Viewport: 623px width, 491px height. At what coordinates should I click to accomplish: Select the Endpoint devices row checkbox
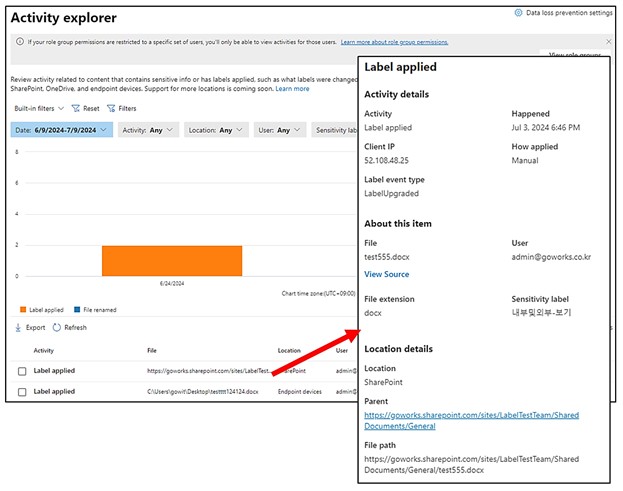[x=21, y=392]
